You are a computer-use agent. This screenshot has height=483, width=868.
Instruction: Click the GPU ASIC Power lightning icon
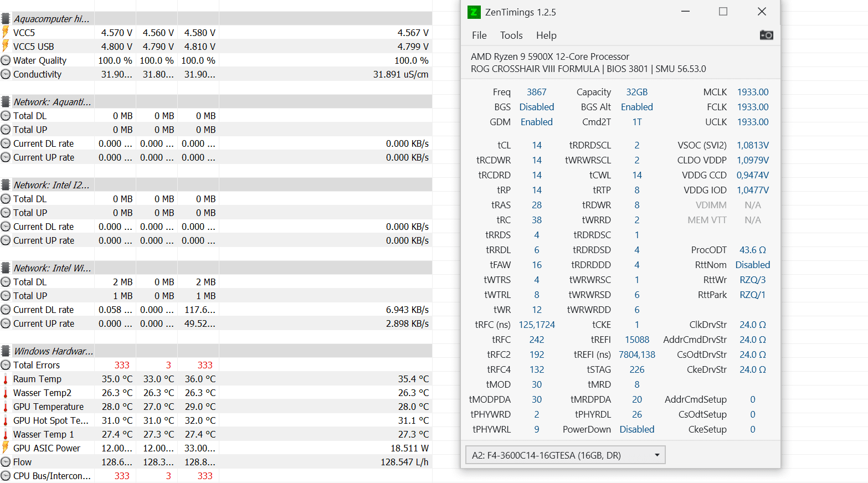(6, 448)
